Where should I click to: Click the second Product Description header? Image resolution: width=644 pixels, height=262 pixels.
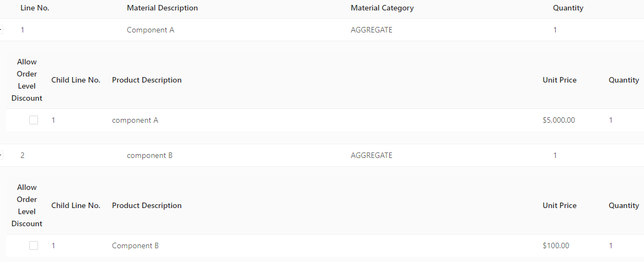[x=147, y=205]
